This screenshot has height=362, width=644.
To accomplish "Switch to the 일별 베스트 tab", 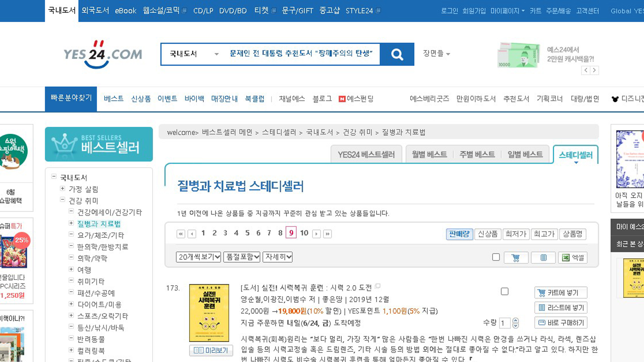I will click(x=525, y=155).
